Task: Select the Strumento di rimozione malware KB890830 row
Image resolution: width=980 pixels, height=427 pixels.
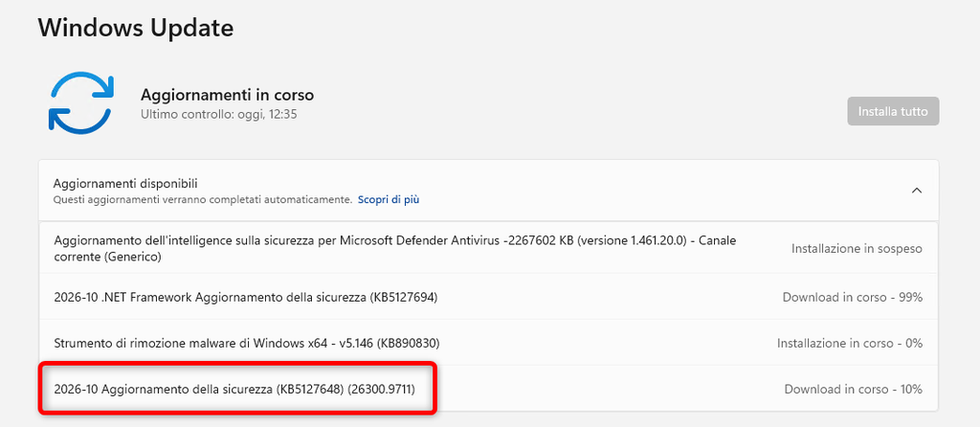Action: click(x=488, y=343)
